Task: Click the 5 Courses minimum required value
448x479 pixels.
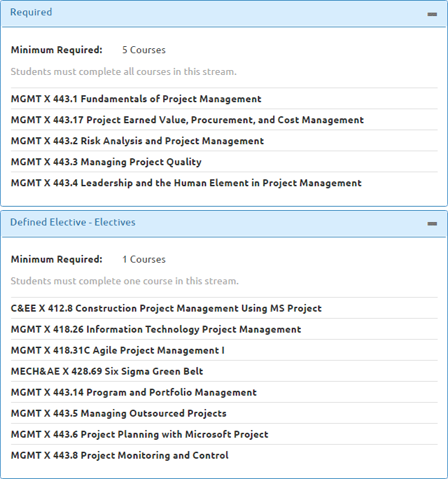Action: (x=143, y=50)
